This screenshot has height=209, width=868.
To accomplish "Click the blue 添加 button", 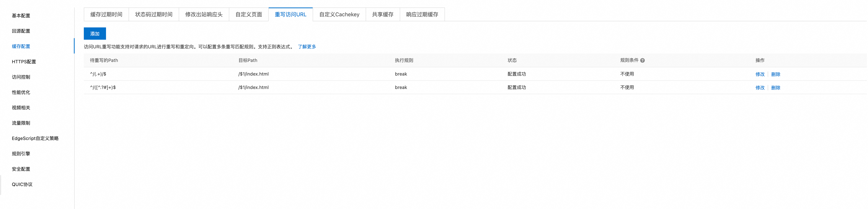I will (95, 34).
